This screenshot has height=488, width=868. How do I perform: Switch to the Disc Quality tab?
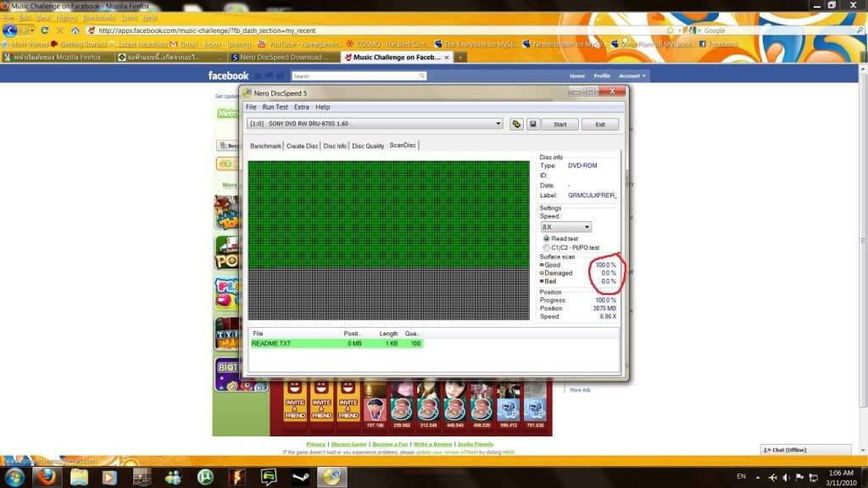click(x=368, y=146)
